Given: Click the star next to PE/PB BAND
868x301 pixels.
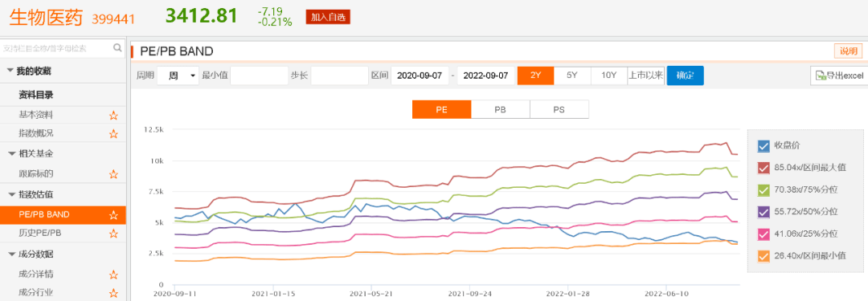Looking at the screenshot, I should point(113,214).
